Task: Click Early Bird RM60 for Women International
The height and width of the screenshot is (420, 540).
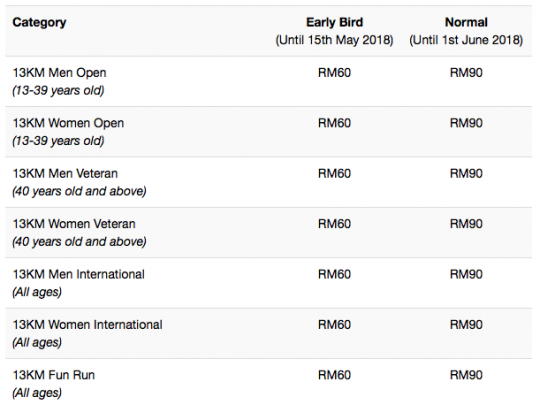Action: click(x=334, y=325)
